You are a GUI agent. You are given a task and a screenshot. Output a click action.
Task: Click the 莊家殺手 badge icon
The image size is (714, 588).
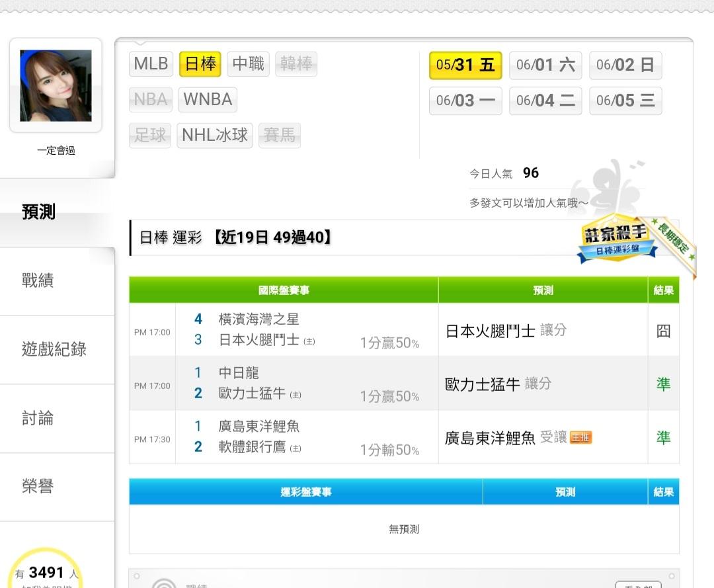click(617, 239)
